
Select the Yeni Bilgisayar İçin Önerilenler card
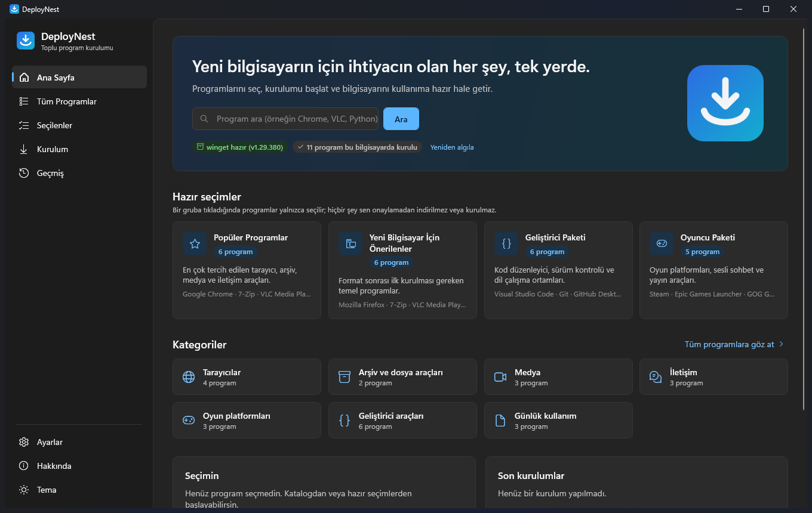coord(402,270)
